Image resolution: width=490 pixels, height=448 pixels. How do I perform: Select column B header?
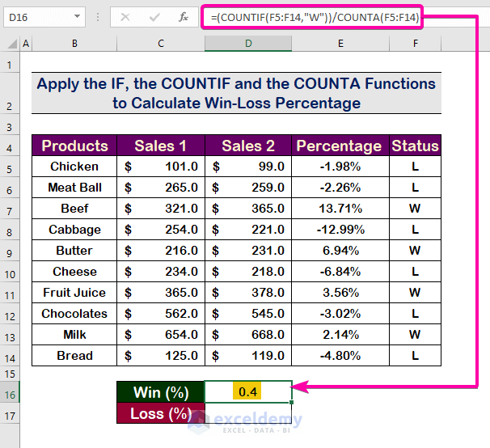click(74, 44)
